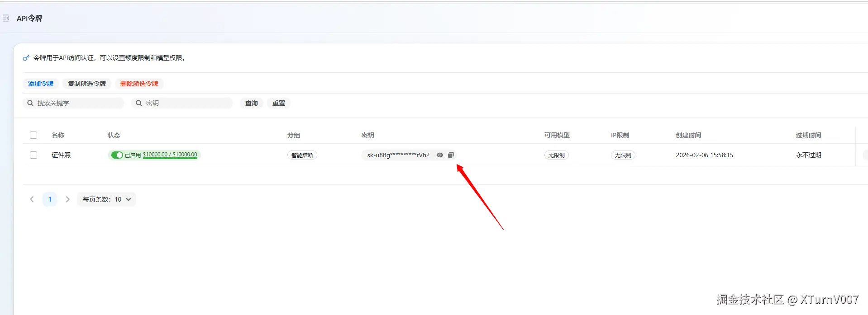Screen dimensions: 868x315
Task: Click the 智能熔断 group tag
Action: click(x=302, y=155)
